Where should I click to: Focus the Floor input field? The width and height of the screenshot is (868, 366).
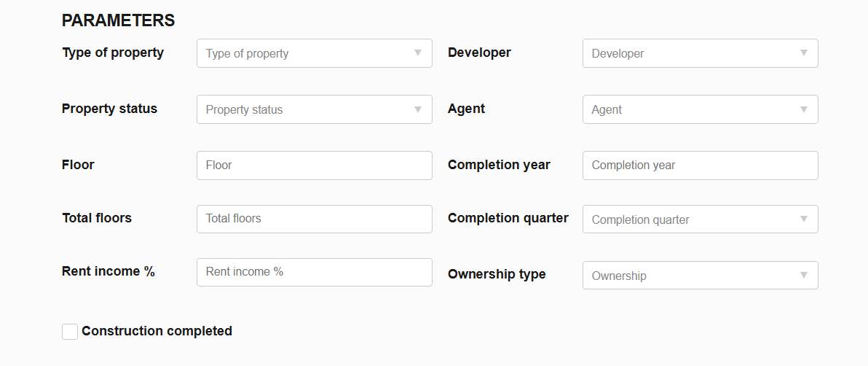[x=314, y=166]
